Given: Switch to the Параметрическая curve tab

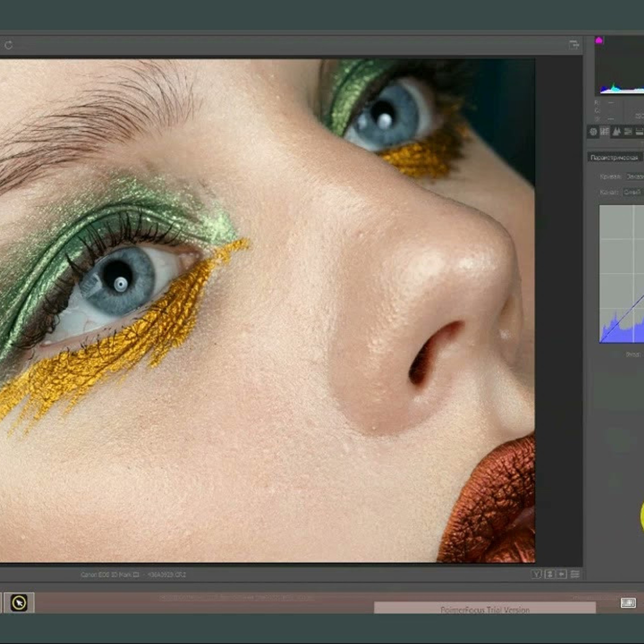Looking at the screenshot, I should (x=614, y=157).
